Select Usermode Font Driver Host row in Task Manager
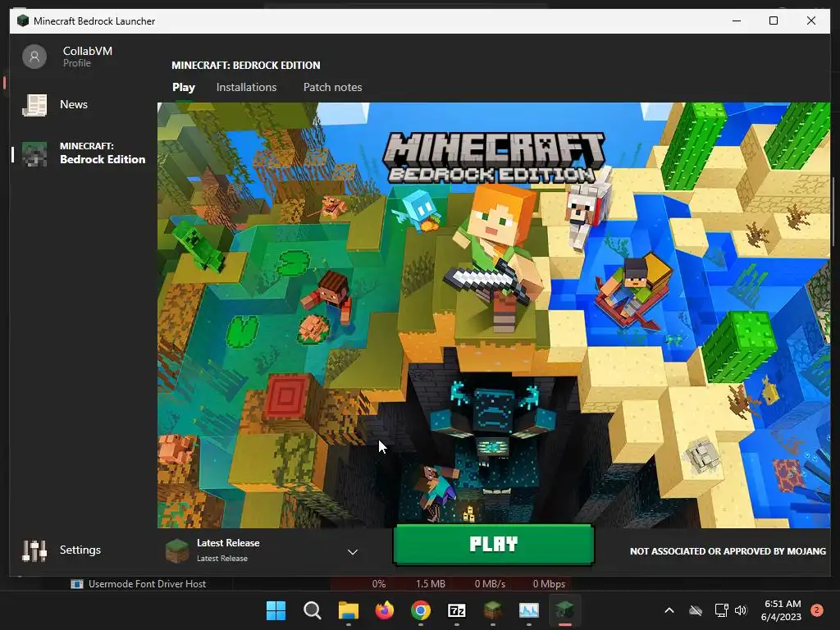Viewport: 840px width, 630px height. (x=147, y=584)
